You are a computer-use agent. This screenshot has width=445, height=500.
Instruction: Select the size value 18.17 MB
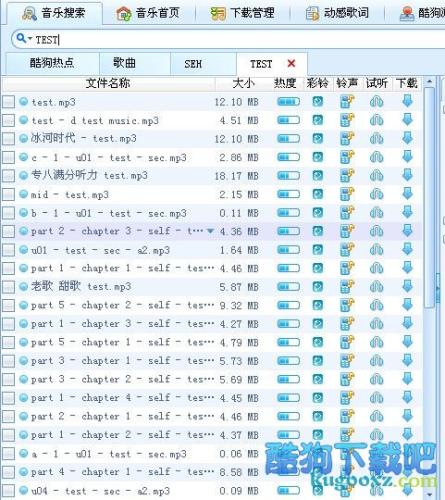[x=237, y=176]
